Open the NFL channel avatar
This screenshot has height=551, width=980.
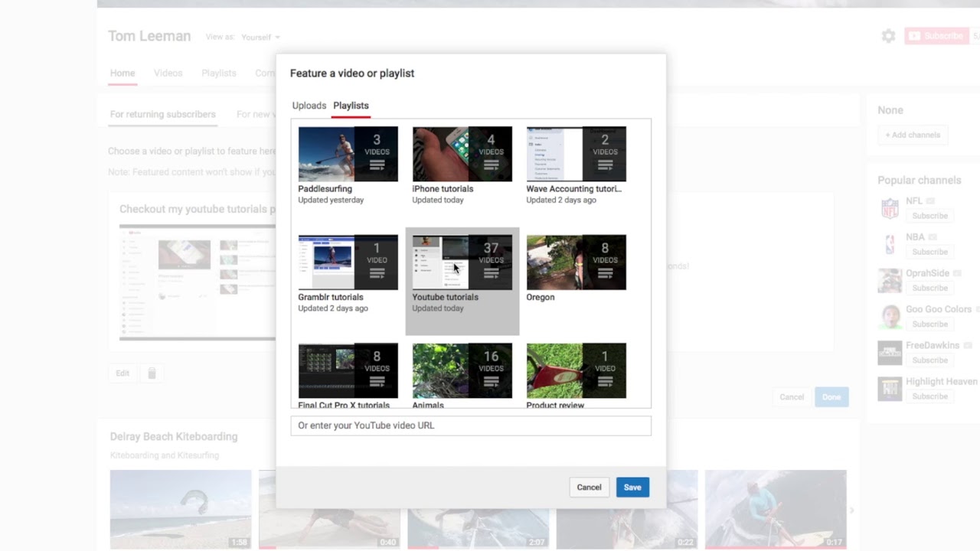(890, 208)
